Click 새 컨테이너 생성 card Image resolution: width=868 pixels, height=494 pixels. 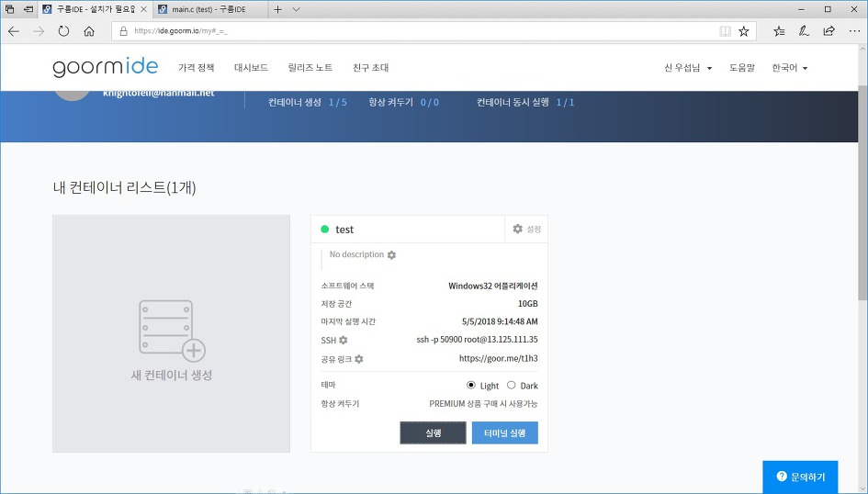pyautogui.click(x=171, y=333)
